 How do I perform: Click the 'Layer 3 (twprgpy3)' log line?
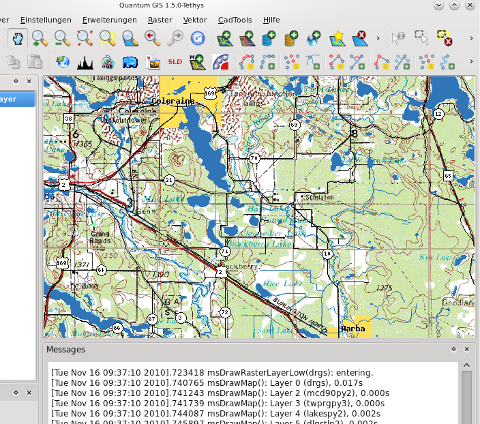coord(218,404)
